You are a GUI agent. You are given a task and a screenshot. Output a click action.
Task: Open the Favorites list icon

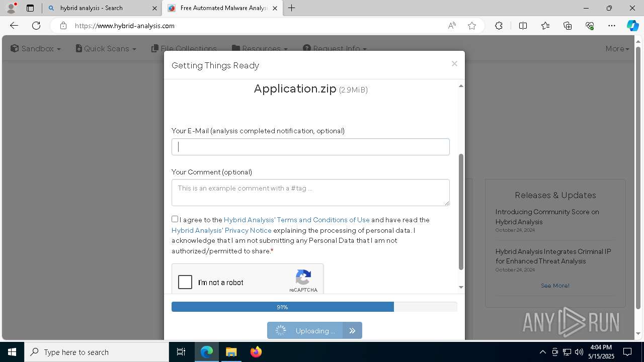pos(545,26)
